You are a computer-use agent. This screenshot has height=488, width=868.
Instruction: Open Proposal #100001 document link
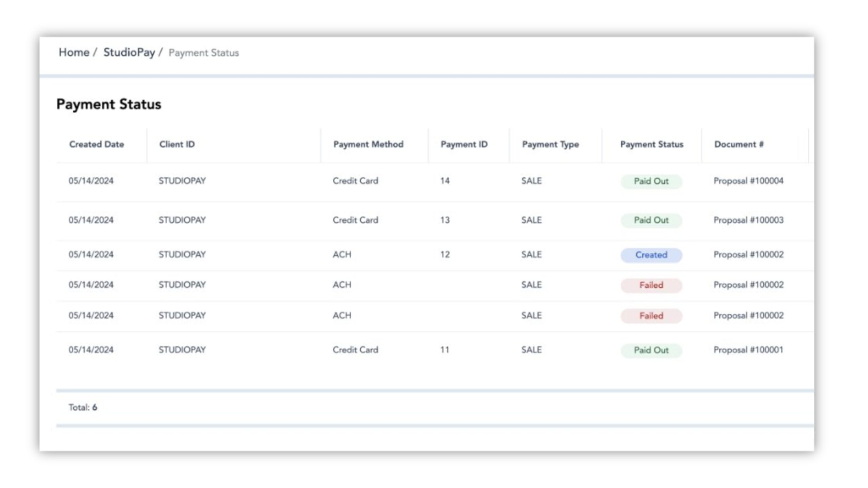[x=748, y=350]
